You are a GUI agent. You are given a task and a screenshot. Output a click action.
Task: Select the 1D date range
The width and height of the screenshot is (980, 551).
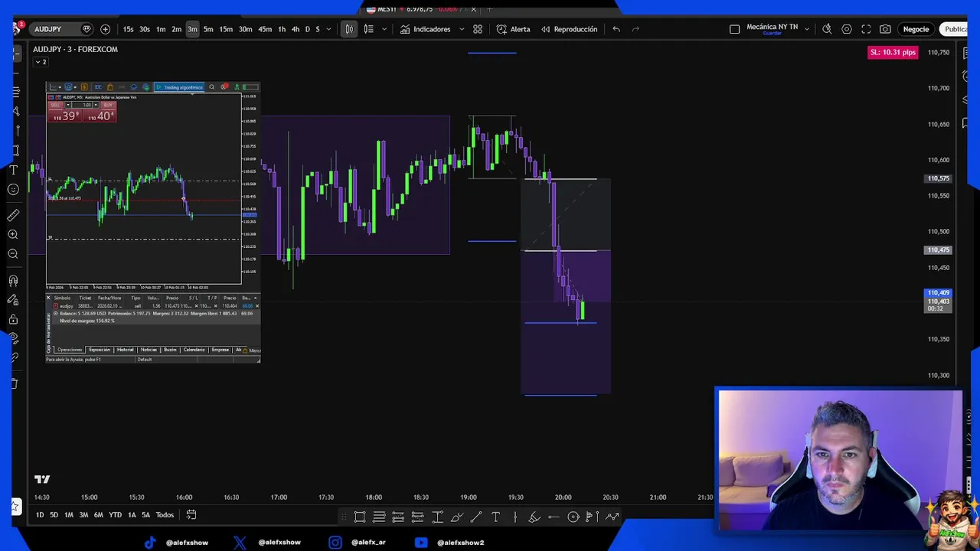tap(40, 515)
